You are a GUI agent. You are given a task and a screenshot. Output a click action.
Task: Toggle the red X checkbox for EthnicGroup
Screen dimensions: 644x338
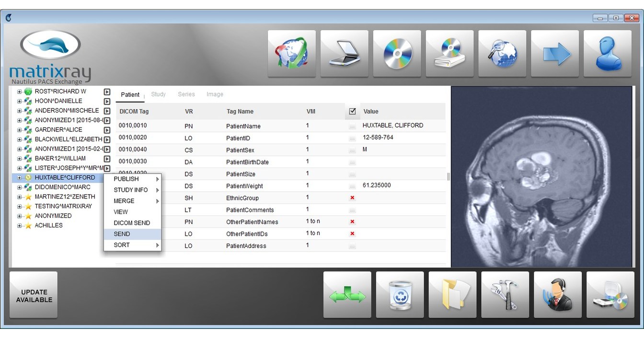[352, 198]
